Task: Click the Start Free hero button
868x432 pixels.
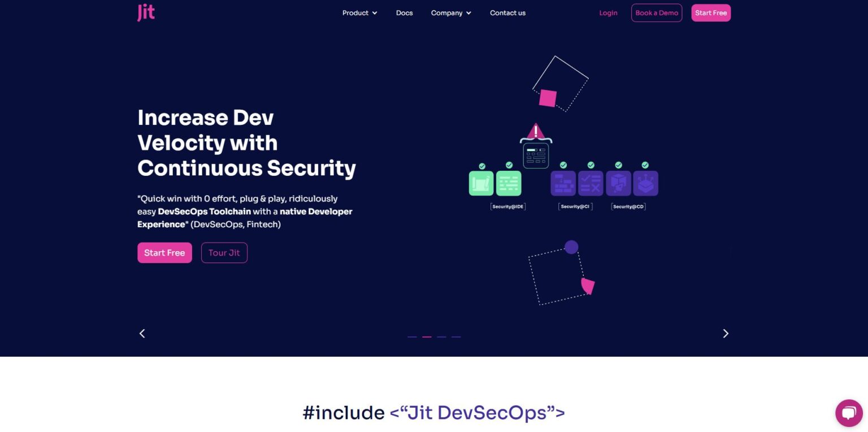Action: pos(164,253)
